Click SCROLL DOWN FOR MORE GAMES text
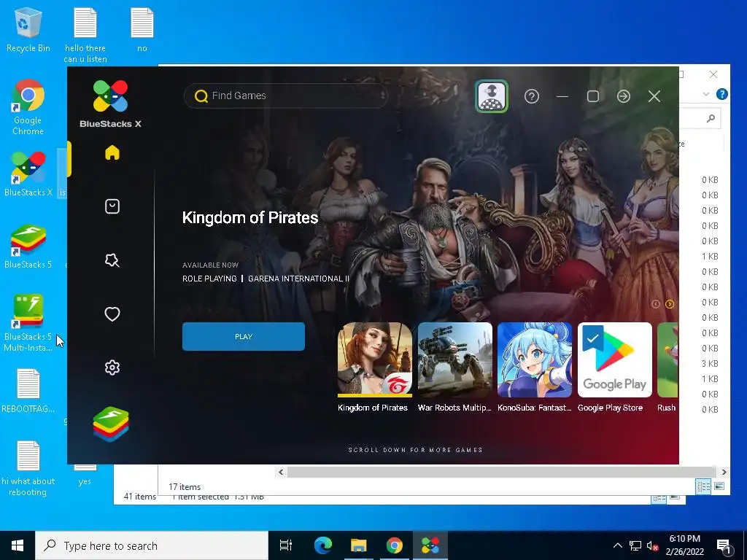This screenshot has height=560, width=747. (x=415, y=450)
